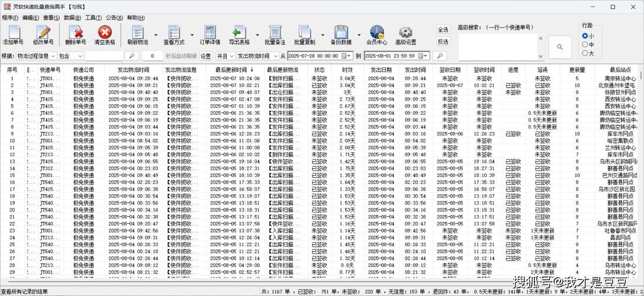Image resolution: width=644 pixels, height=296 pixels.
Task: Click the 导出表格 export icon
Action: coord(239,32)
